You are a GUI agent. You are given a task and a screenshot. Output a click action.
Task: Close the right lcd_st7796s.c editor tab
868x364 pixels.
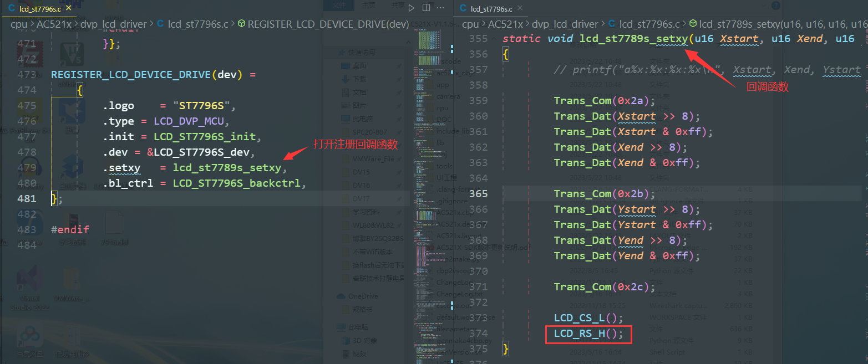[x=519, y=9]
